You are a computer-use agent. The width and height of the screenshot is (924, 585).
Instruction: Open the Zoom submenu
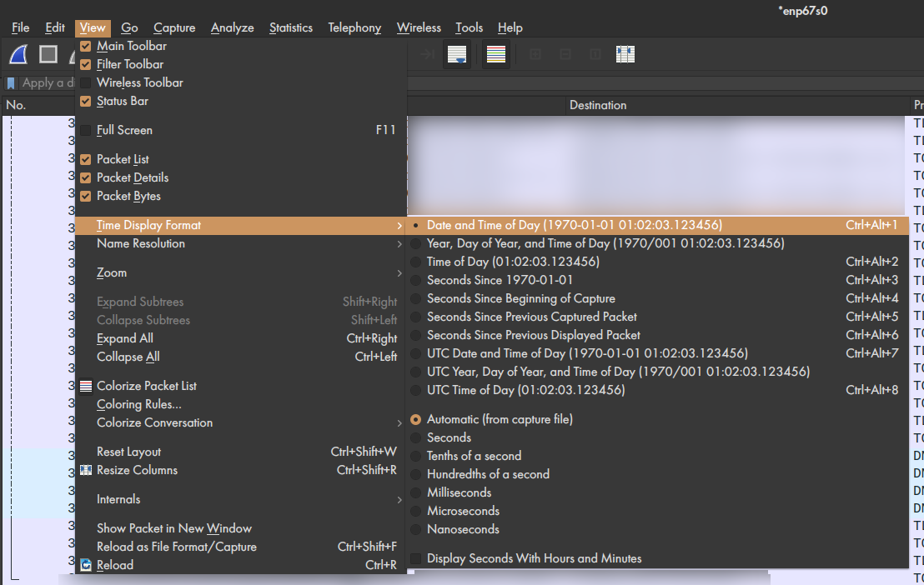click(241, 272)
